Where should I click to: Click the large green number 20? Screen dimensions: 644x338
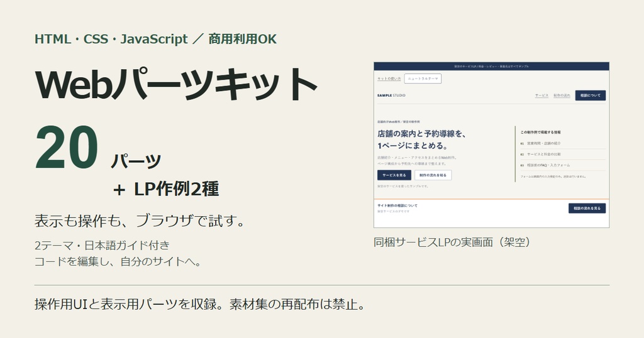pyautogui.click(x=67, y=148)
